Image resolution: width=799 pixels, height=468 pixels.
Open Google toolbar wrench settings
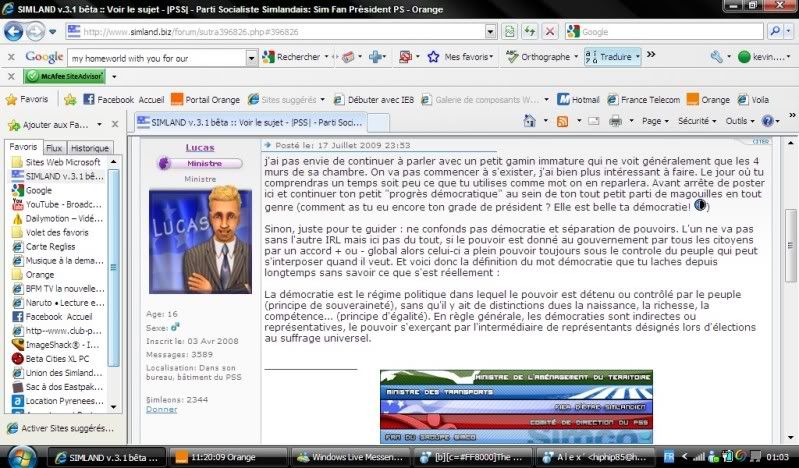point(716,57)
